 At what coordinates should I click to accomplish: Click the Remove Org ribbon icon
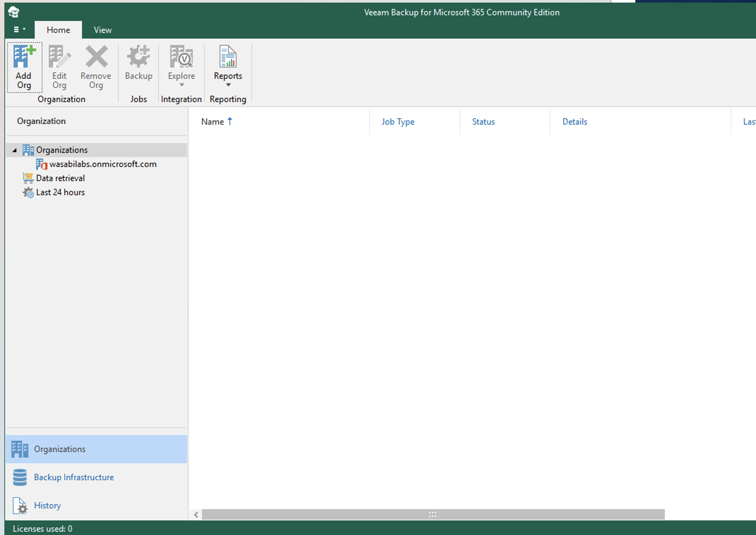tap(96, 56)
